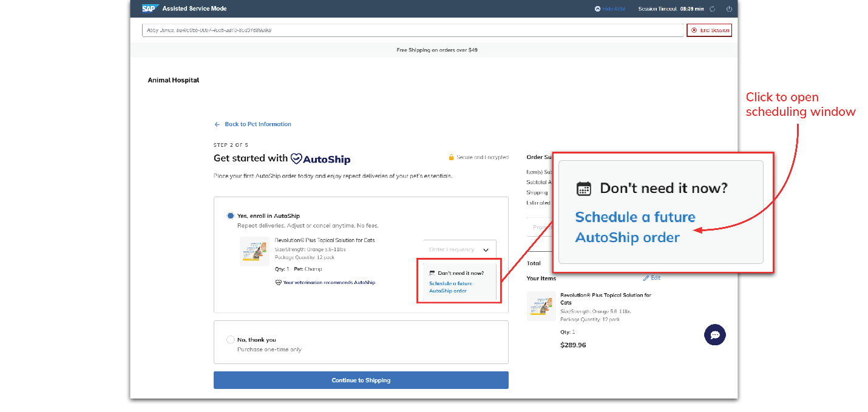Click Revolution Plus product thumbnail in AutoShip box
868x412 pixels.
click(x=255, y=251)
